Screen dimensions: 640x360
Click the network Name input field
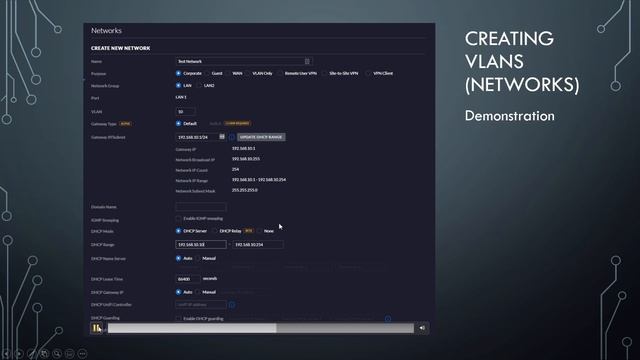244,61
